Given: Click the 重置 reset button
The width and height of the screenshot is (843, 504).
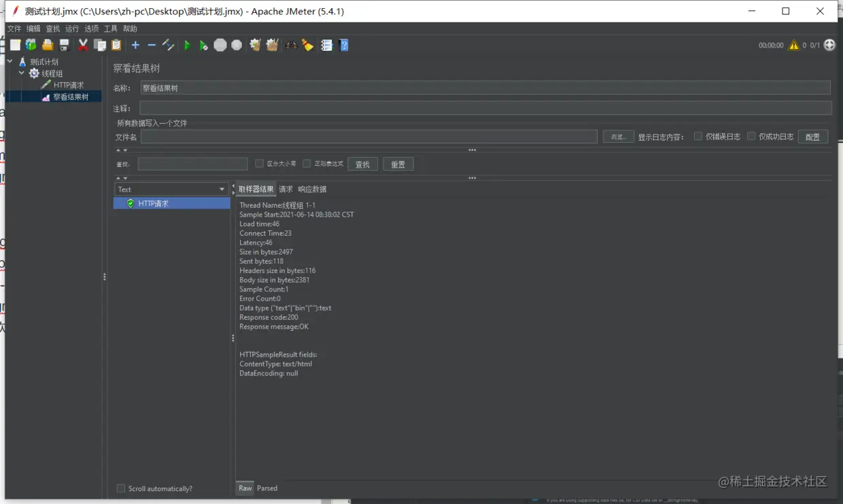Looking at the screenshot, I should (398, 164).
